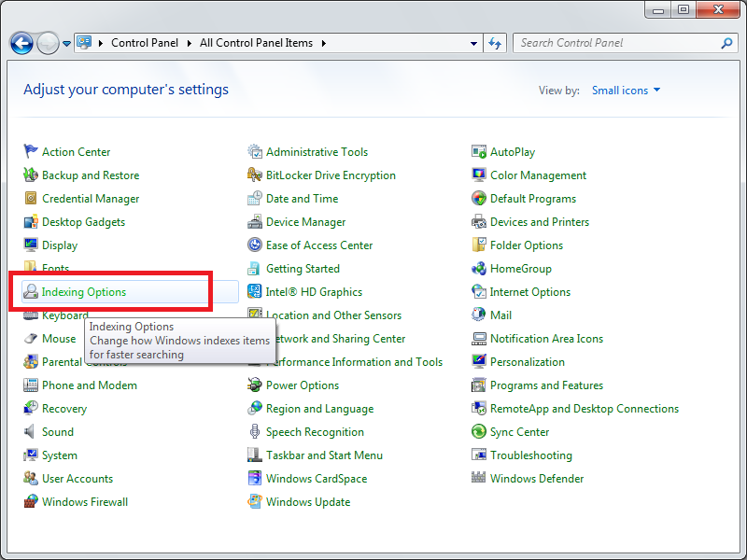Expand the arrow before Control Panel breadcrumb
Screen dimensions: 747x560
[x=101, y=43]
